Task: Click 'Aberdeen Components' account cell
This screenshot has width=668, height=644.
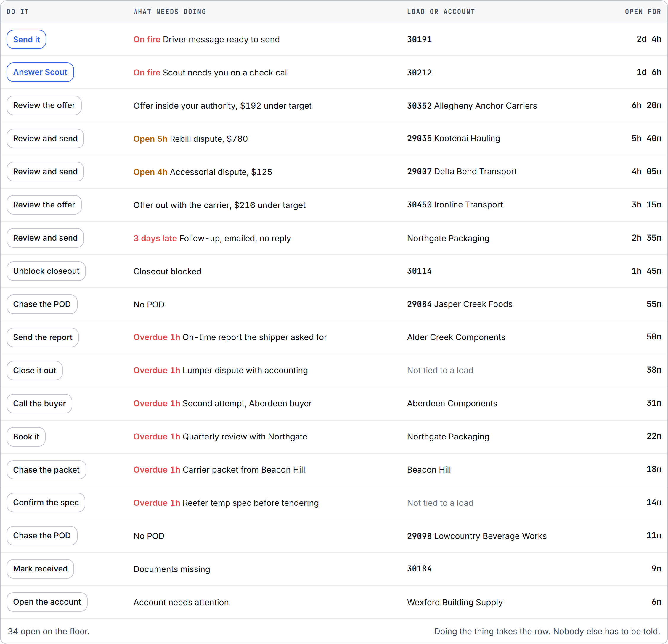Action: click(x=452, y=403)
